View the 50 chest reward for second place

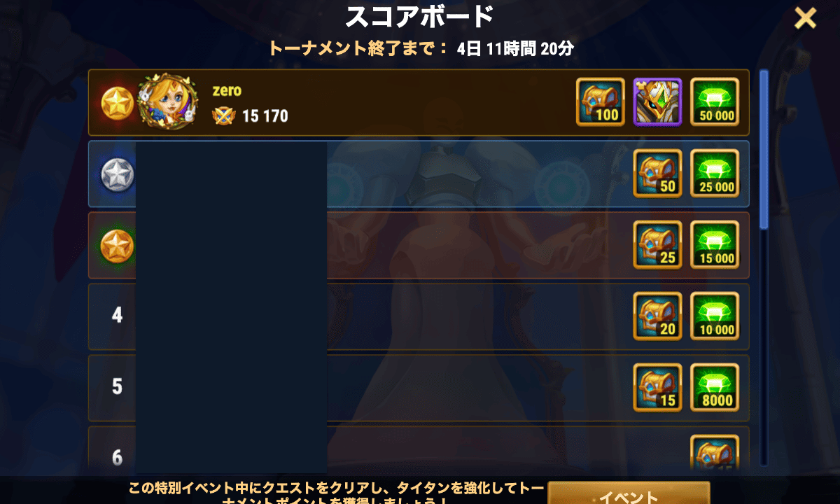[x=657, y=174]
